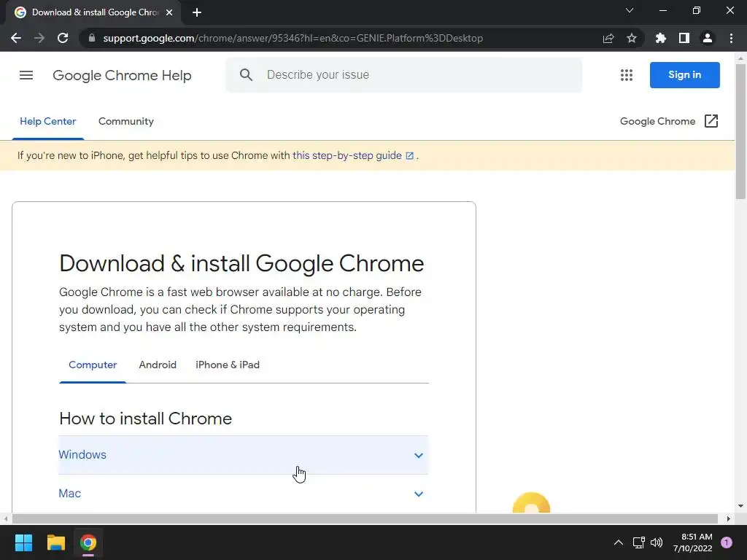Click the yellow floating help icon
Image resolution: width=747 pixels, height=560 pixels.
(531, 503)
